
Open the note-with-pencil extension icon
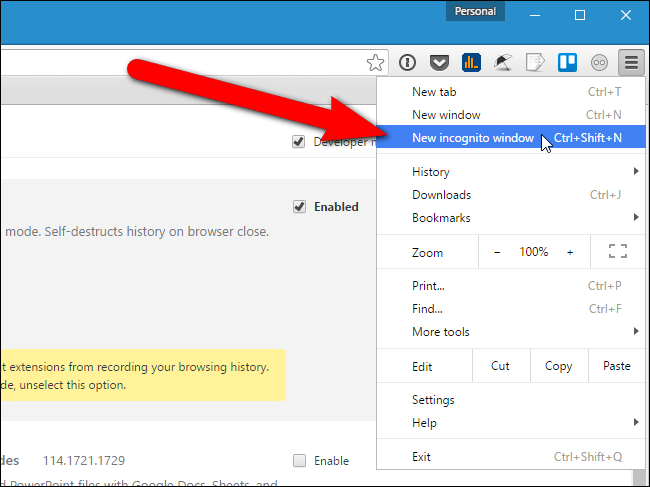pyautogui.click(x=535, y=63)
